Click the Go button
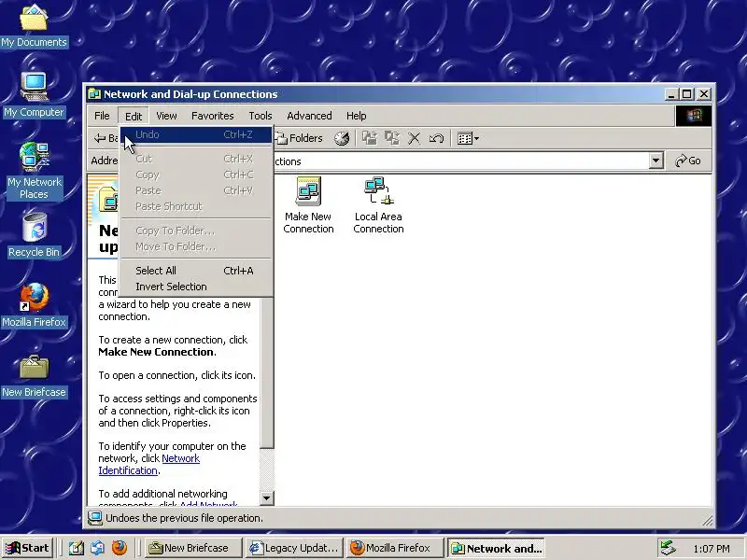The image size is (747, 560). (x=688, y=161)
